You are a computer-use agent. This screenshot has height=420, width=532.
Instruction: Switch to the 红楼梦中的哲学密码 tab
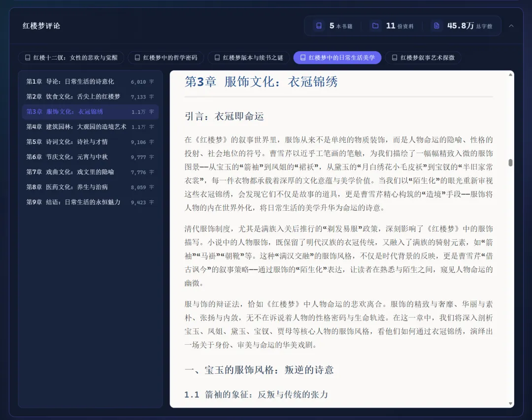tap(166, 58)
